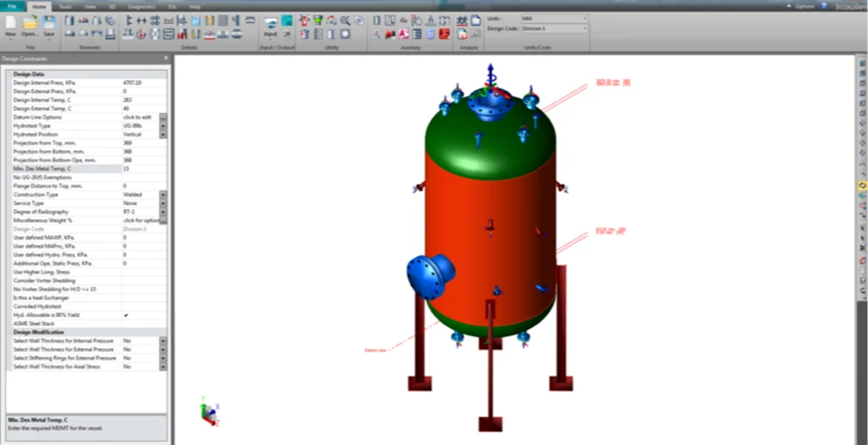
Task: Click the last icon in Elements bottom row
Action: (110, 35)
